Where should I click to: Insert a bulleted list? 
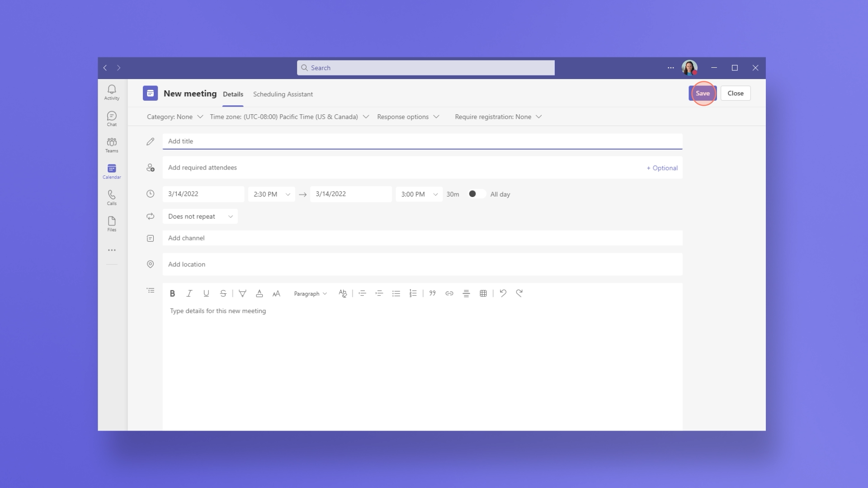tap(396, 293)
